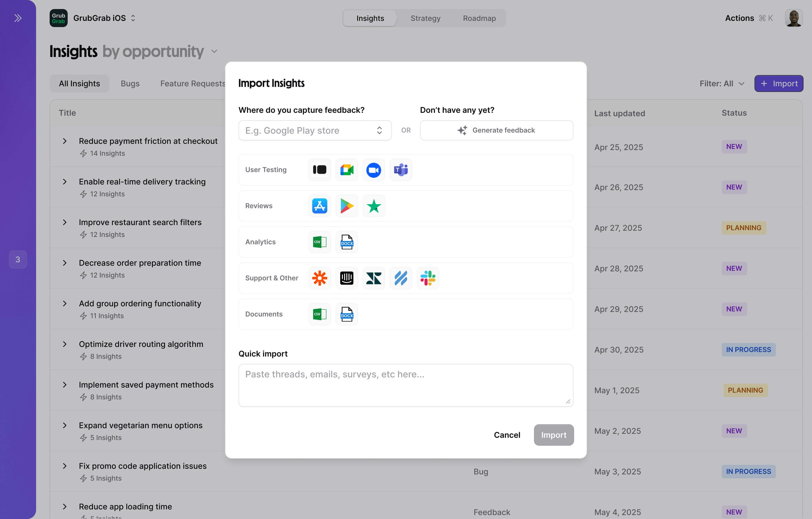Expand the sidebar with double-chevron icon
The image size is (812, 519).
pyautogui.click(x=18, y=18)
